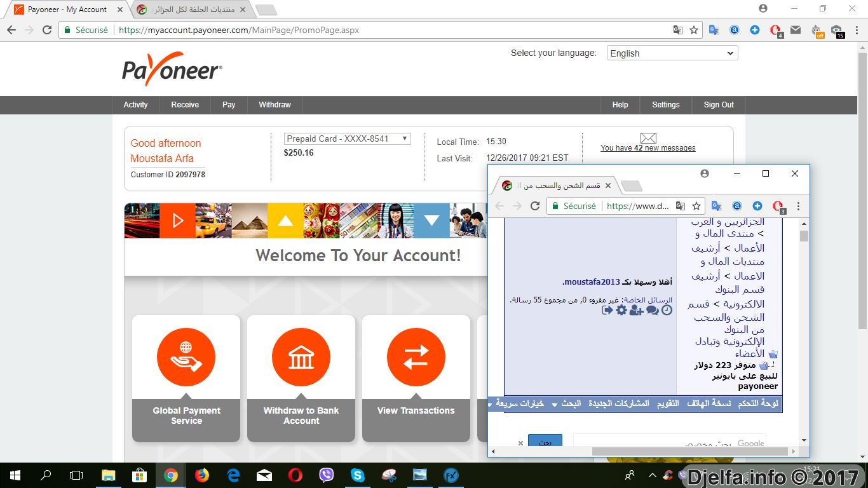The image size is (868, 488).
Task: Expand the خيارات سريعة dropdown in forum navbar
Action: pos(516,403)
